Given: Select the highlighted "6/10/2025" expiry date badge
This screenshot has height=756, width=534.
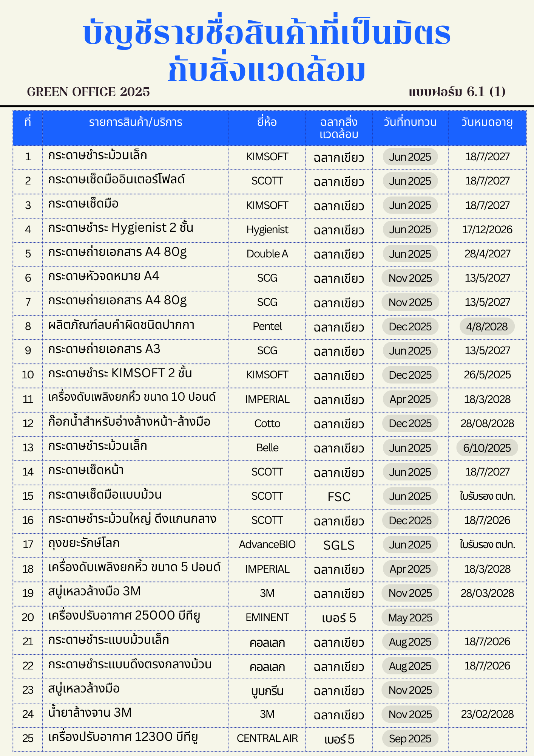Looking at the screenshot, I should (487, 448).
